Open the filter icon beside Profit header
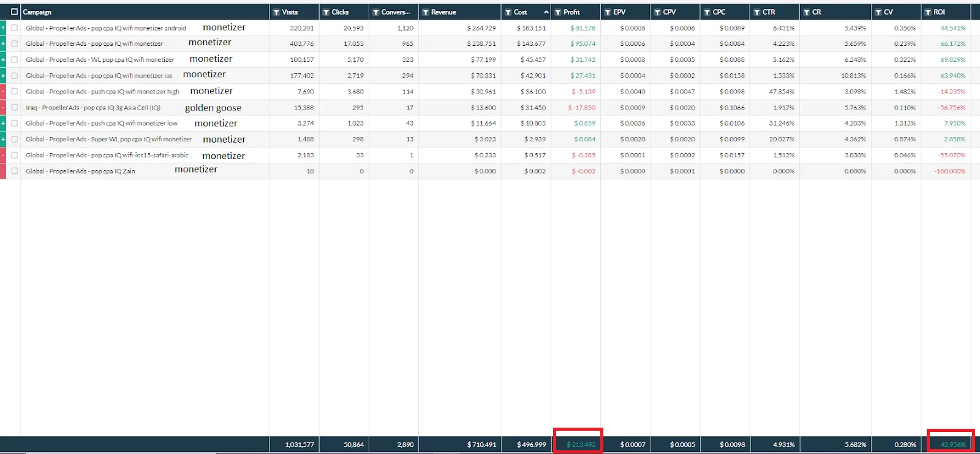 pyautogui.click(x=557, y=12)
